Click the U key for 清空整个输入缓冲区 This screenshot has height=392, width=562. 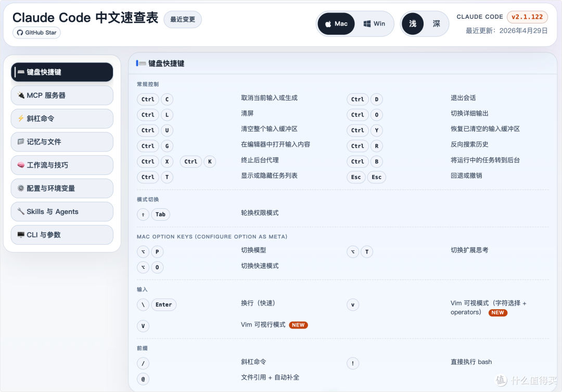[x=167, y=130]
